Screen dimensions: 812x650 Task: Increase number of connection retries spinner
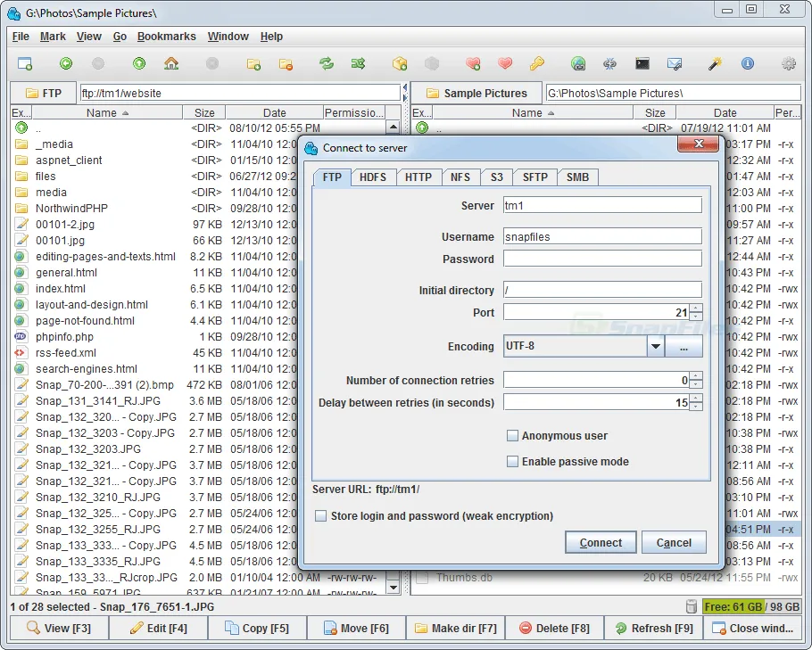pos(697,376)
